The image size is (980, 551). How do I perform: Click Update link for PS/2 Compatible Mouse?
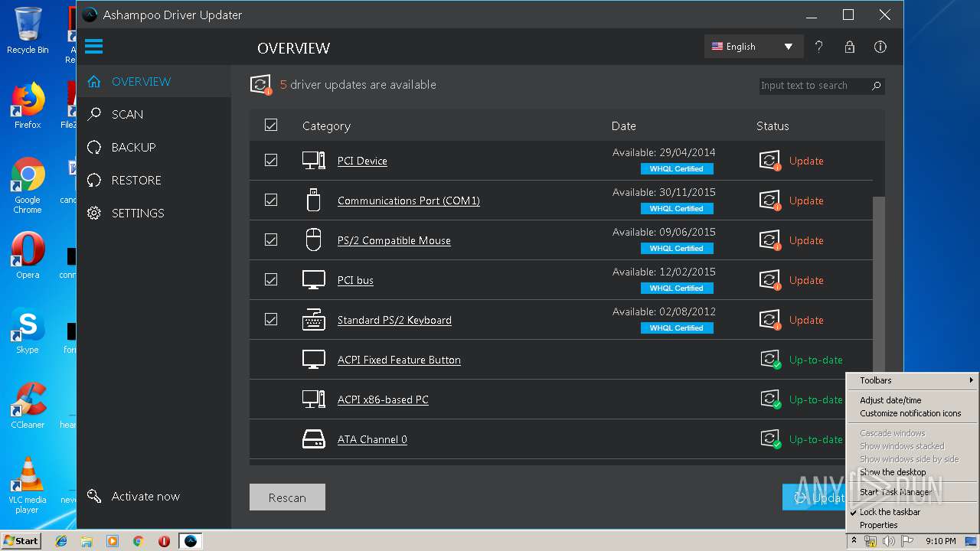(806, 240)
